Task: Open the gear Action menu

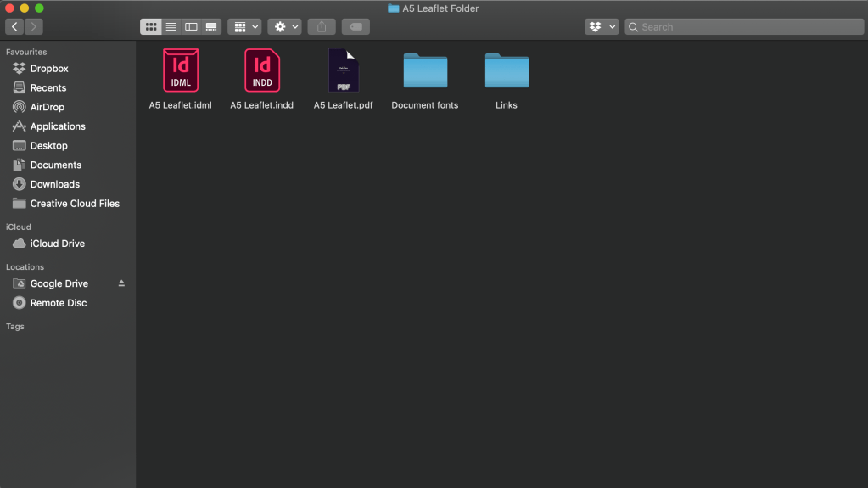Action: point(285,27)
